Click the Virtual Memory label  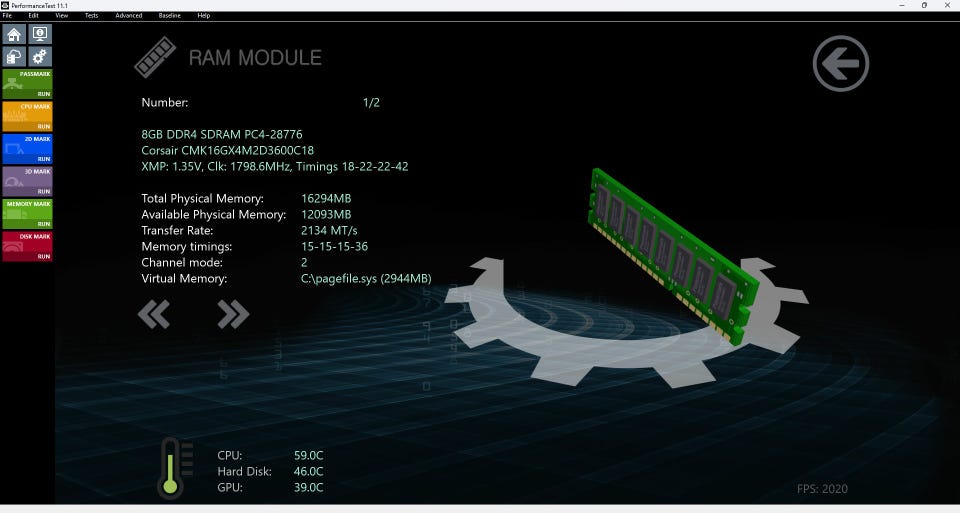(x=184, y=279)
